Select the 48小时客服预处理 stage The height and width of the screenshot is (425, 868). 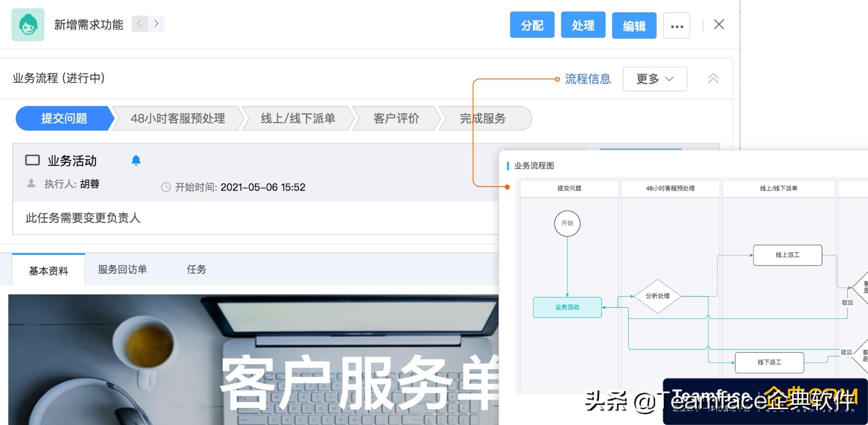(x=178, y=118)
